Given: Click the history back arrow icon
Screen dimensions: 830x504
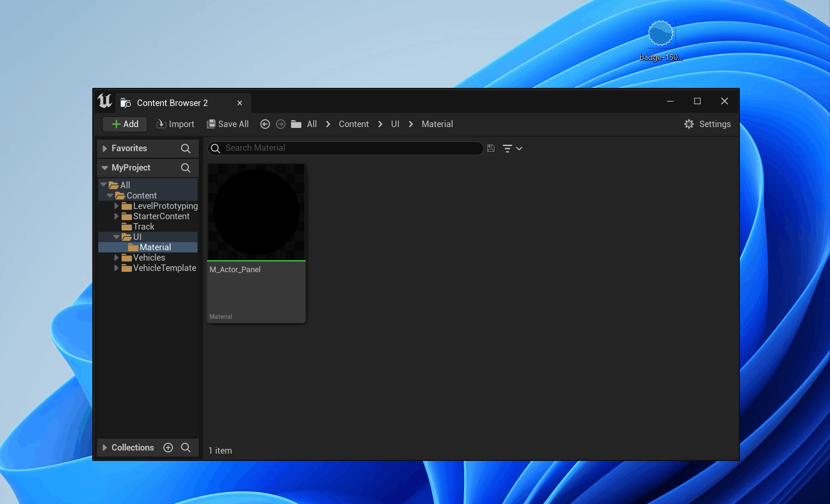Looking at the screenshot, I should pyautogui.click(x=265, y=124).
